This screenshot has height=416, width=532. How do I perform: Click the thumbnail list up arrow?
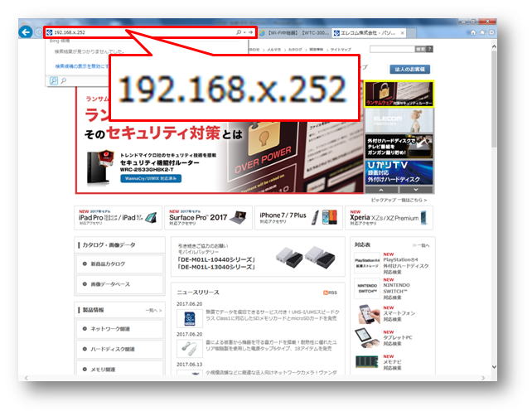tap(381, 190)
